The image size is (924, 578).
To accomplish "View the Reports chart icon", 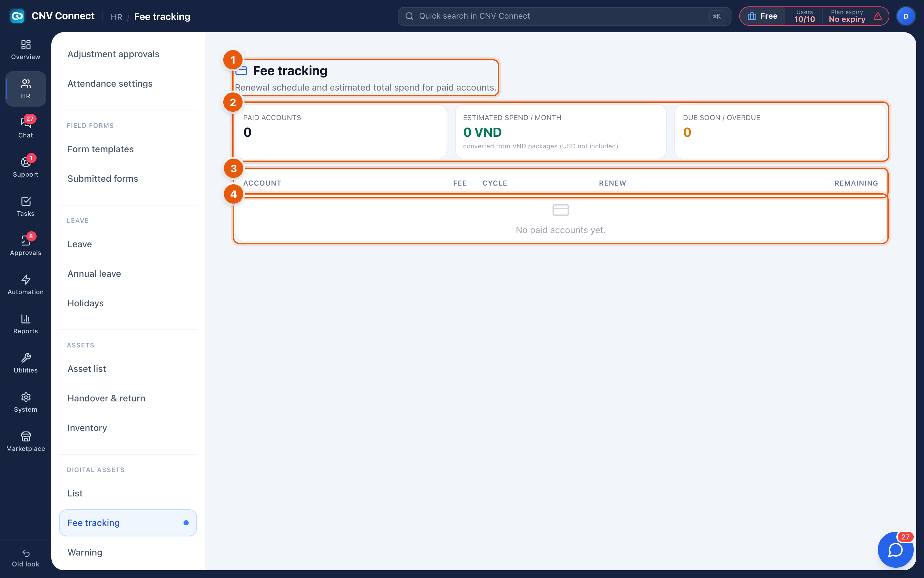I will click(x=26, y=323).
